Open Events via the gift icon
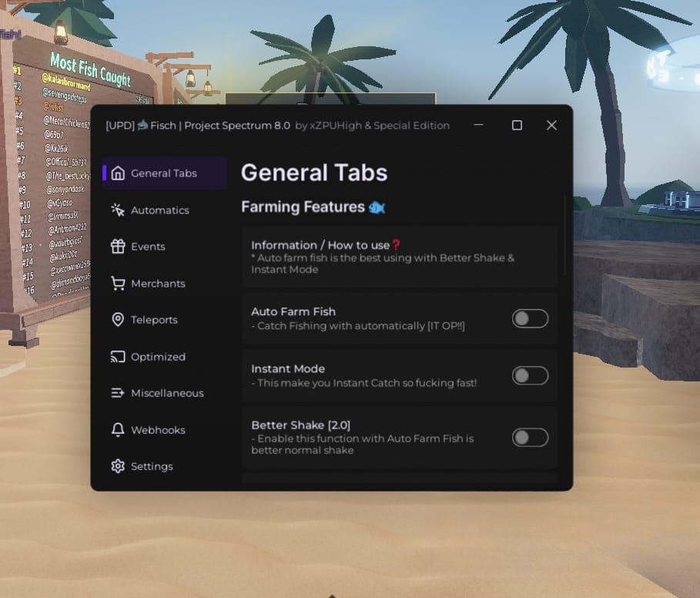The image size is (700, 598). pos(118,247)
